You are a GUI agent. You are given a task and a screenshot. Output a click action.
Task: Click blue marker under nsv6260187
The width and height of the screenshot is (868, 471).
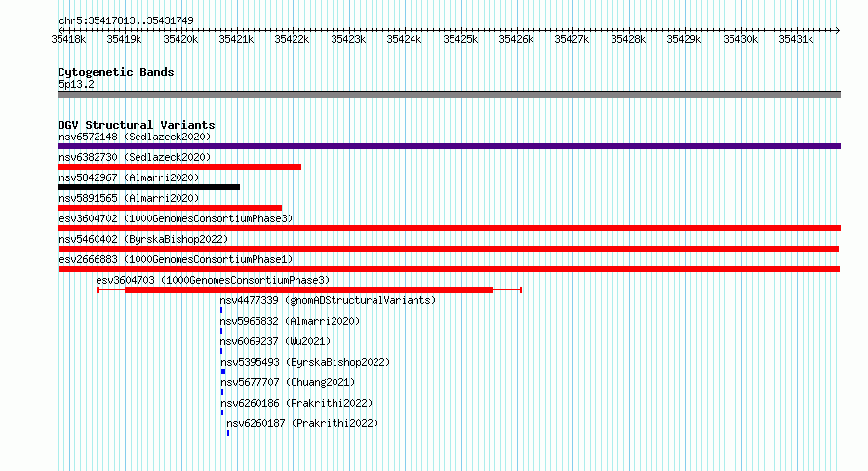(x=228, y=433)
